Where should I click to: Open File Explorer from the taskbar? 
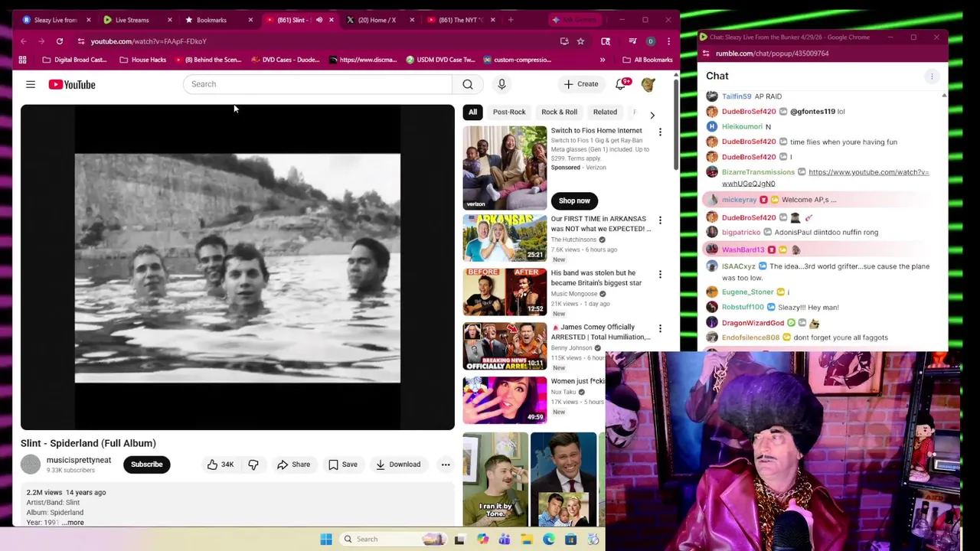(x=527, y=540)
